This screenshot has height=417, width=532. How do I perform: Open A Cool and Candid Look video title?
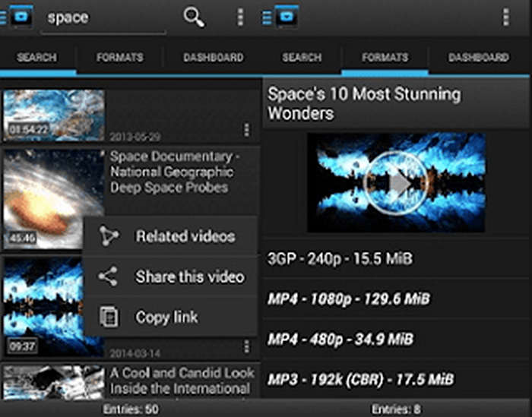(x=182, y=381)
